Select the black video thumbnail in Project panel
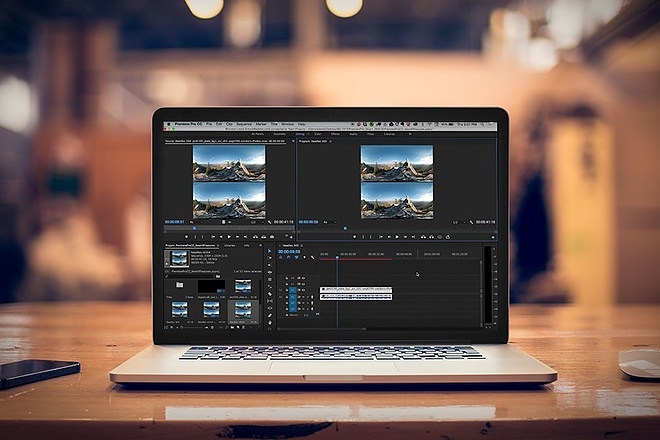660x440 pixels. pos(211,287)
